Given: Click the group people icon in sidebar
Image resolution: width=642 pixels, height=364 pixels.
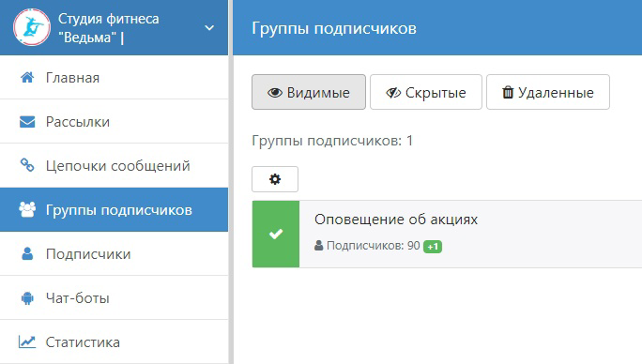Looking at the screenshot, I should 27,209.
